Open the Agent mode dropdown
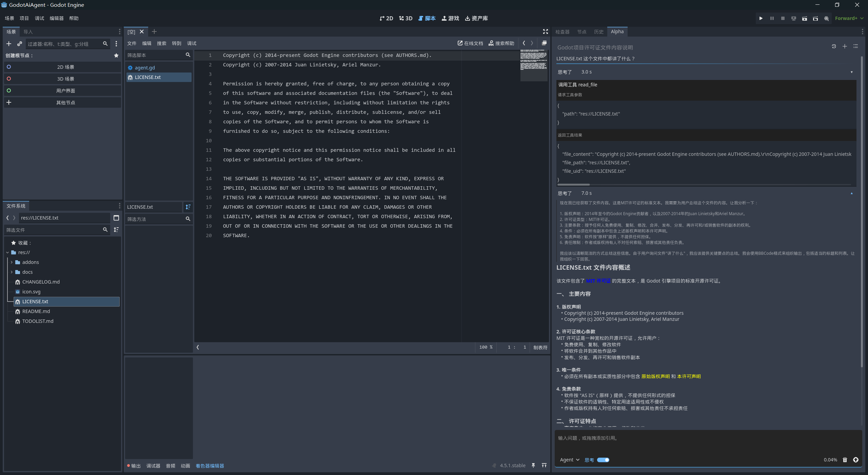The image size is (868, 475). tap(569, 460)
